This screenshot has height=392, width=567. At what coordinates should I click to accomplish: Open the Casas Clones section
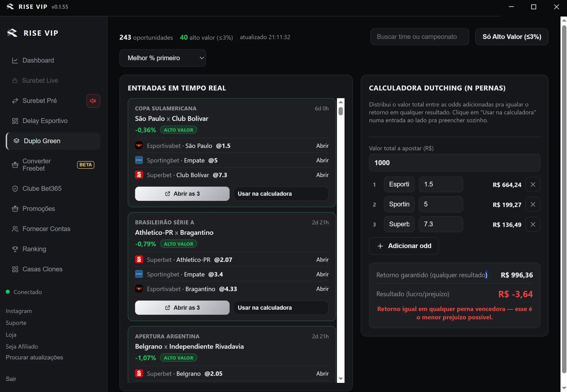tap(53, 269)
